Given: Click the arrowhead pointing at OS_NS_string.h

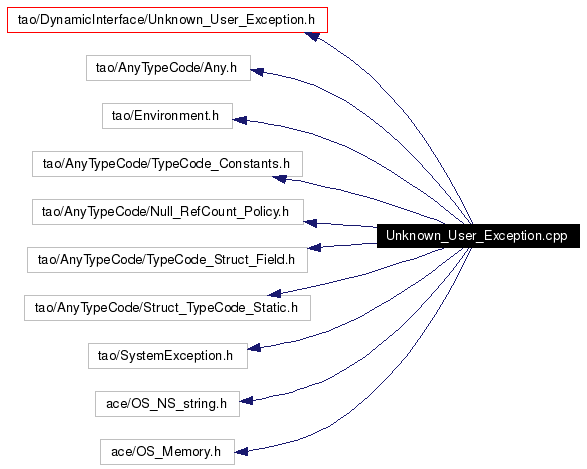Looking at the screenshot, I should 246,401.
